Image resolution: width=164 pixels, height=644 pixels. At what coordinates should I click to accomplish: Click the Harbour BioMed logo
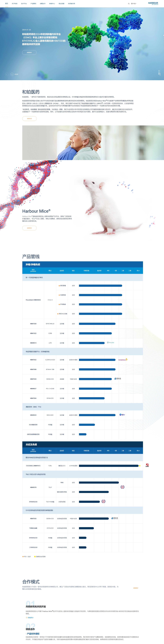pos(153,3)
